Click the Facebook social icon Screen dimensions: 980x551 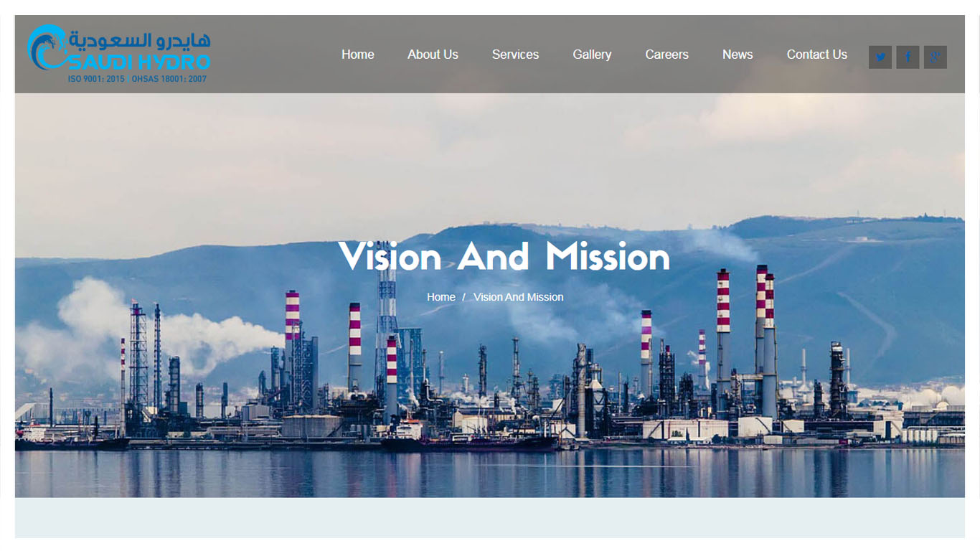[908, 57]
